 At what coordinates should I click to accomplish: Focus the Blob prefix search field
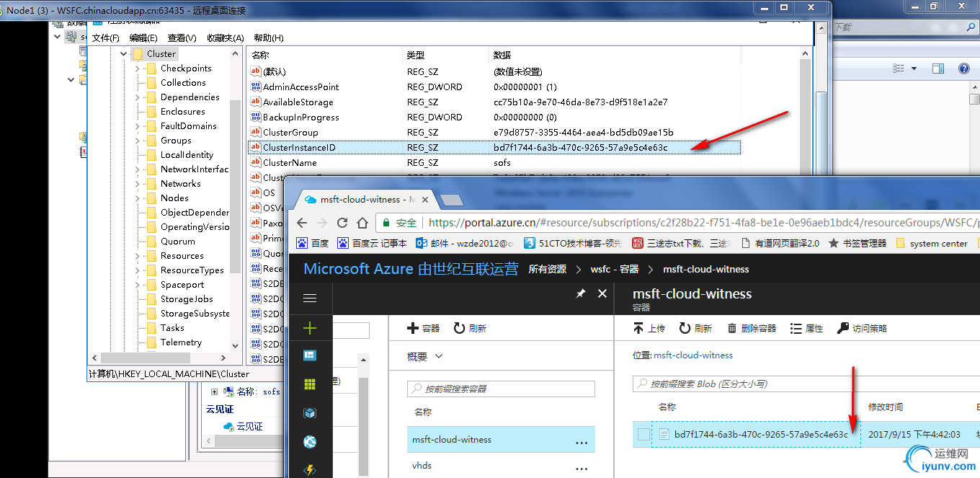[x=806, y=384]
